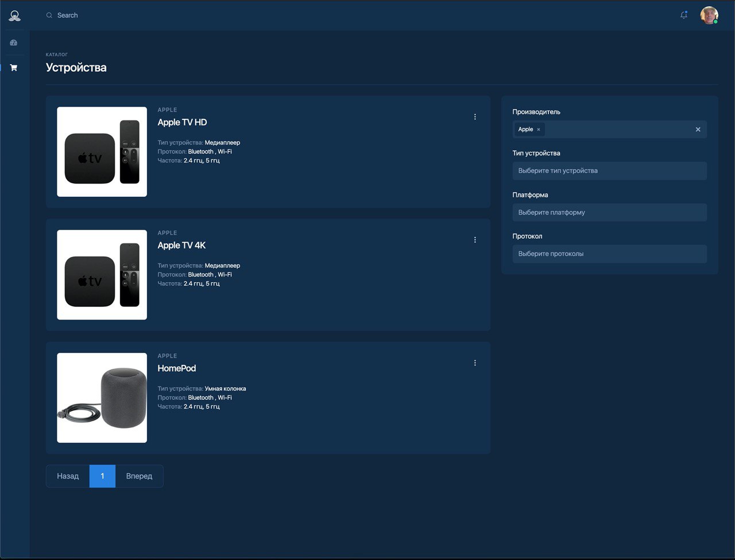
Task: Open the dashboard sidebar icon
Action: coord(14,42)
